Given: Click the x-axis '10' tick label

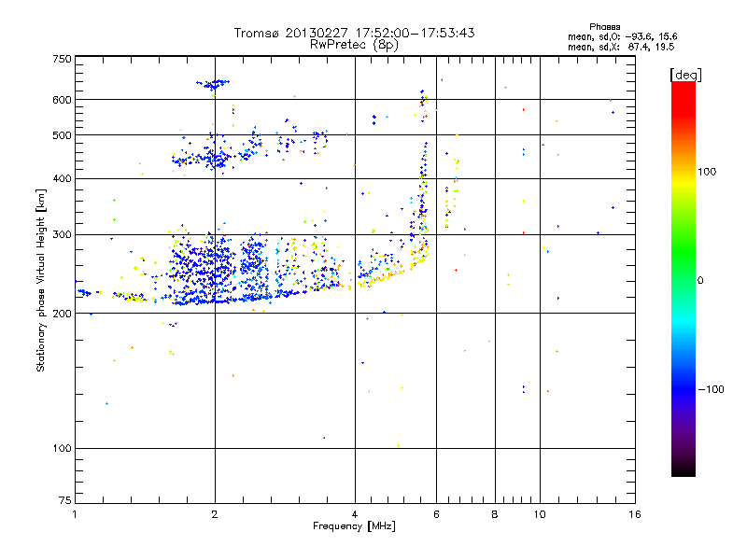Looking at the screenshot, I should (x=540, y=514).
